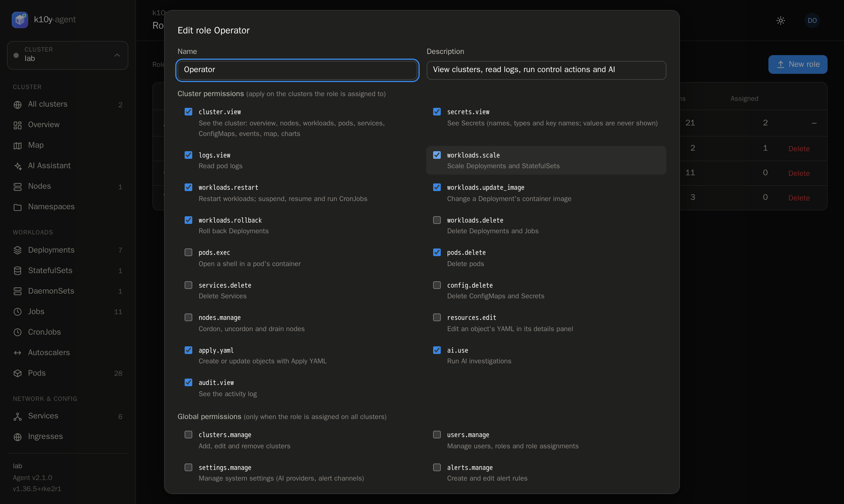Screen dimensions: 844x504
Task: Open the Map icon in sidebar
Action: [x=18, y=145]
